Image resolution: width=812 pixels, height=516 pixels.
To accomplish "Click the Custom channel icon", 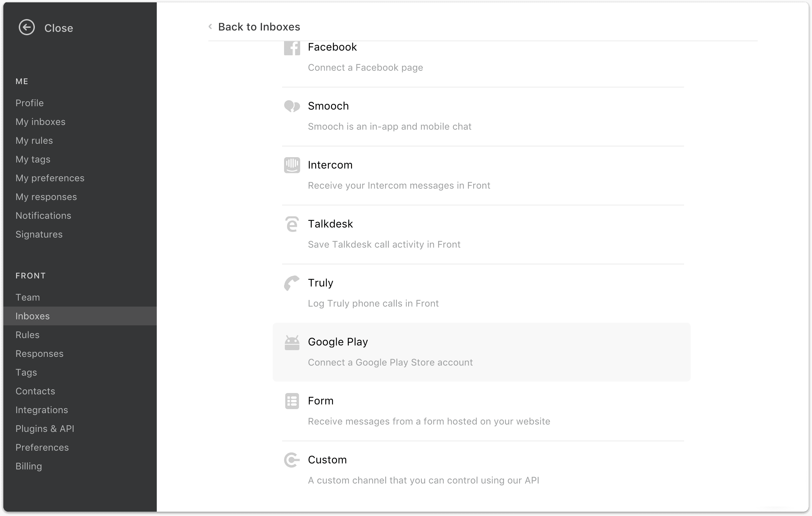I will pyautogui.click(x=292, y=460).
